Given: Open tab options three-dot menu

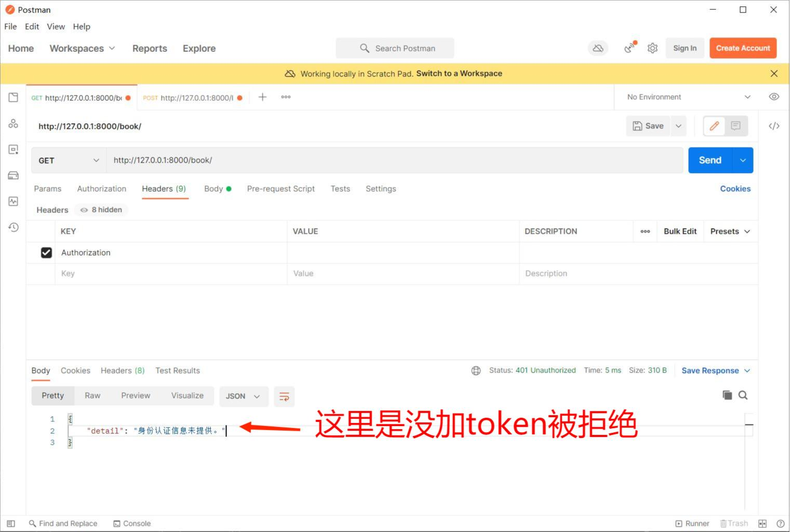Looking at the screenshot, I should point(286,97).
